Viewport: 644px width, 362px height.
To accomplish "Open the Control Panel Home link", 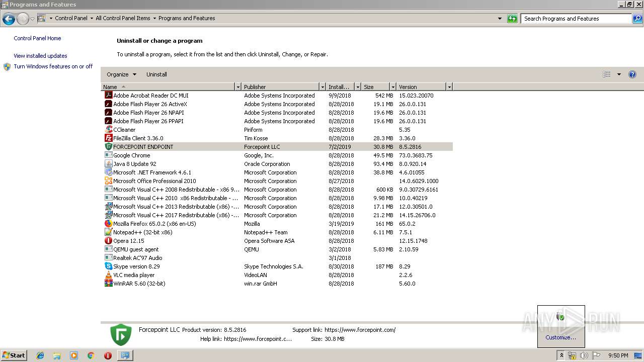I will pyautogui.click(x=37, y=38).
